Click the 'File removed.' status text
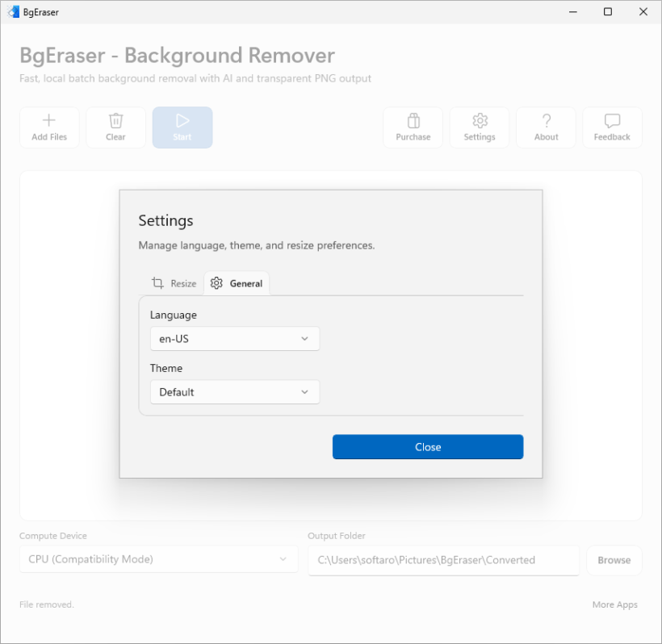662x644 pixels. coord(47,604)
